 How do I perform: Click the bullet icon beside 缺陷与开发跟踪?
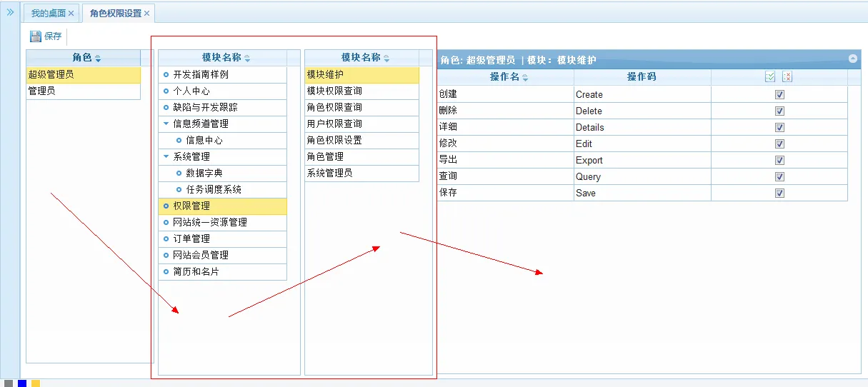pos(166,107)
